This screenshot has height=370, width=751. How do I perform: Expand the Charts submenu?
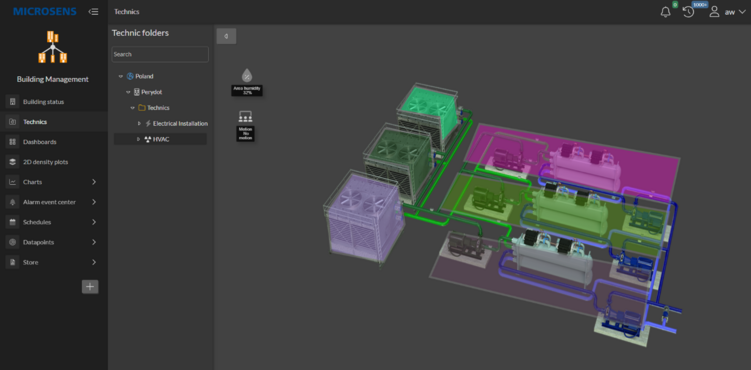point(94,182)
